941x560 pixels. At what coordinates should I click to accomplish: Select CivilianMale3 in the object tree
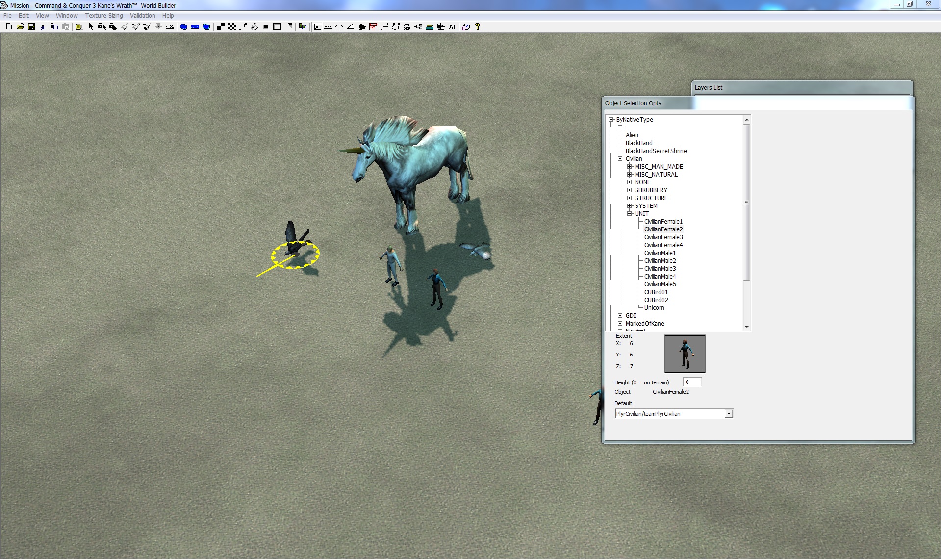pyautogui.click(x=660, y=269)
